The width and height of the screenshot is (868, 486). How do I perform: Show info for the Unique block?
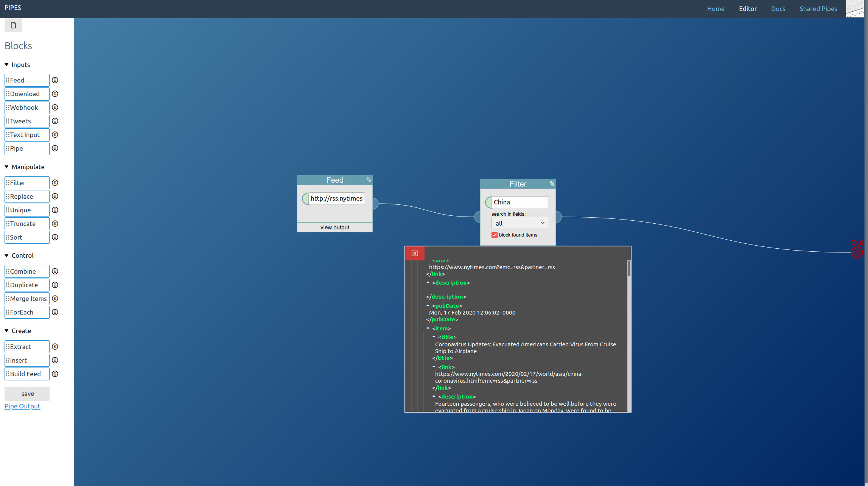click(55, 210)
